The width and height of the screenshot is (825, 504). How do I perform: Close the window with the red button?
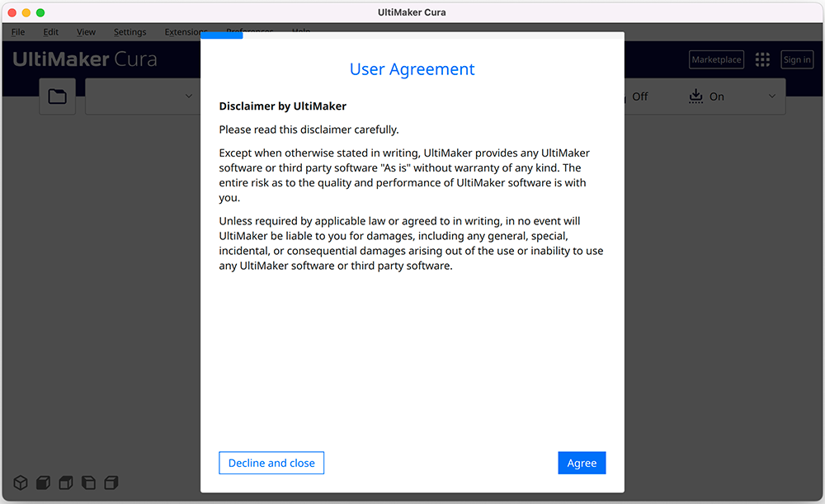pyautogui.click(x=12, y=12)
